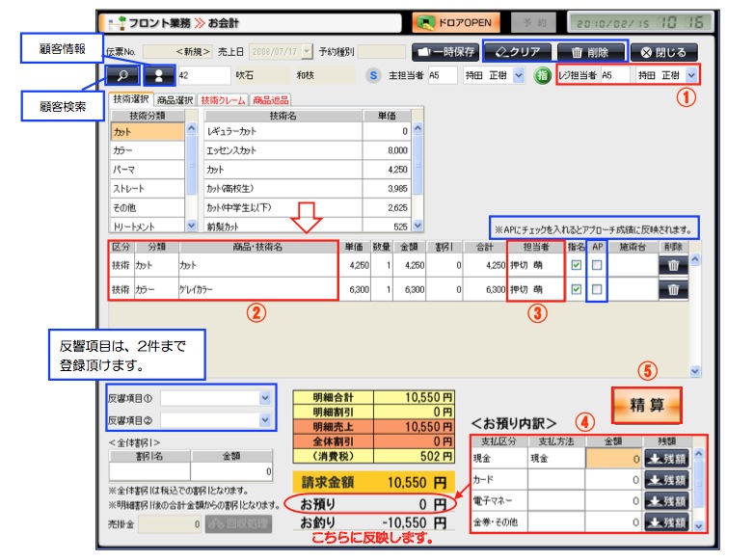Switch to the 技術クレーム tab
The width and height of the screenshot is (754, 560).
[222, 99]
